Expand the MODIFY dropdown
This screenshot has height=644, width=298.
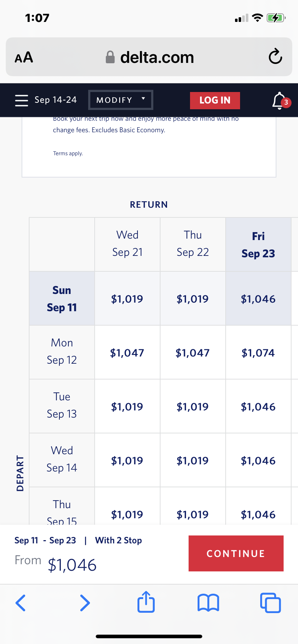tap(121, 100)
